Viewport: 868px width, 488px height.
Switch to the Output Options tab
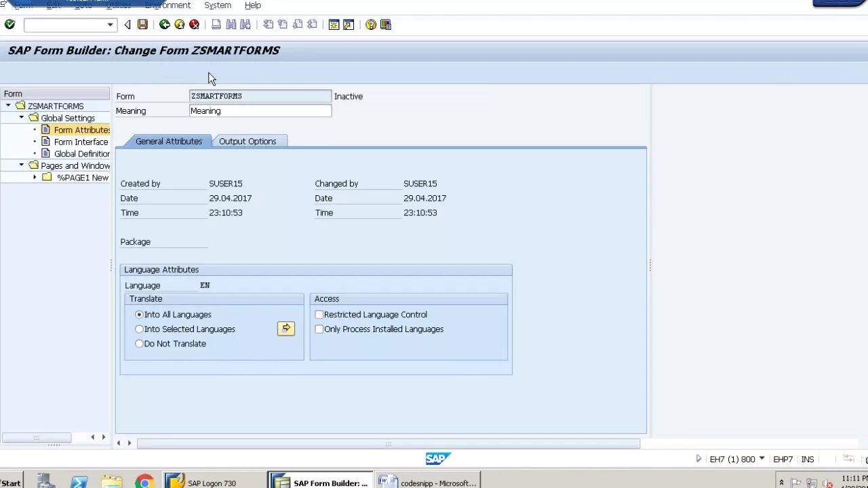click(x=248, y=141)
